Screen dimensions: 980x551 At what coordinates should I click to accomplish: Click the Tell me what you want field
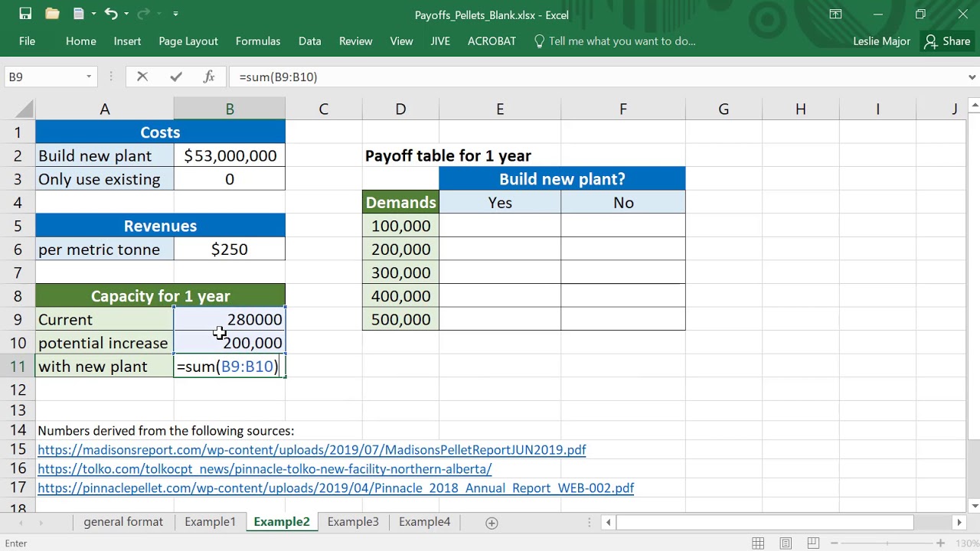coord(621,41)
